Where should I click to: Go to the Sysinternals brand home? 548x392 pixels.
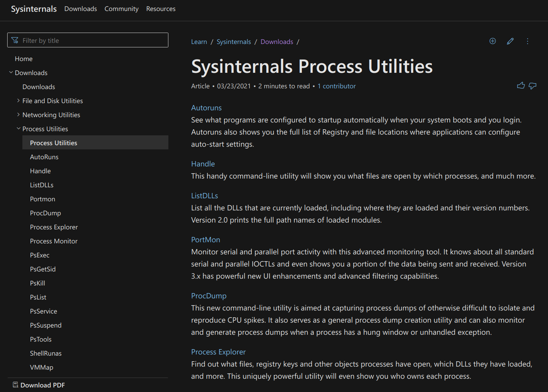pyautogui.click(x=34, y=9)
